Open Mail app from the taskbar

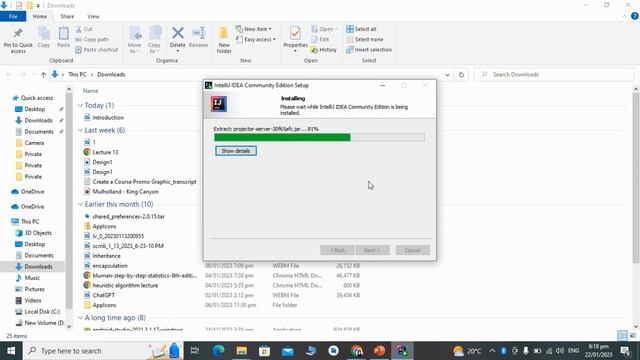[288, 351]
